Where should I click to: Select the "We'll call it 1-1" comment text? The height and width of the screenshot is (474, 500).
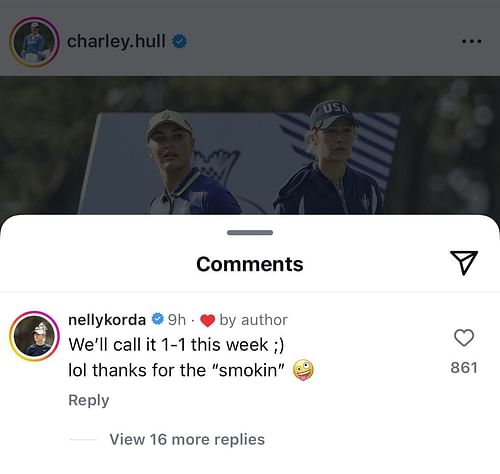tap(176, 344)
